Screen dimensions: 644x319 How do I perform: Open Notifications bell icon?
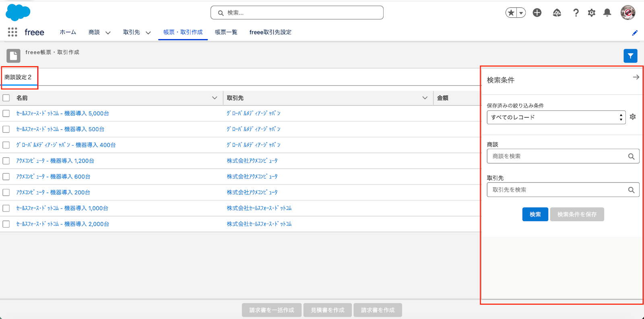click(607, 13)
